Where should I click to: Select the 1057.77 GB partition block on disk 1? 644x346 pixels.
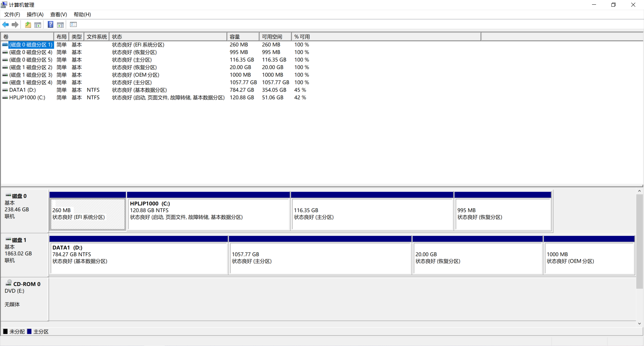point(320,258)
